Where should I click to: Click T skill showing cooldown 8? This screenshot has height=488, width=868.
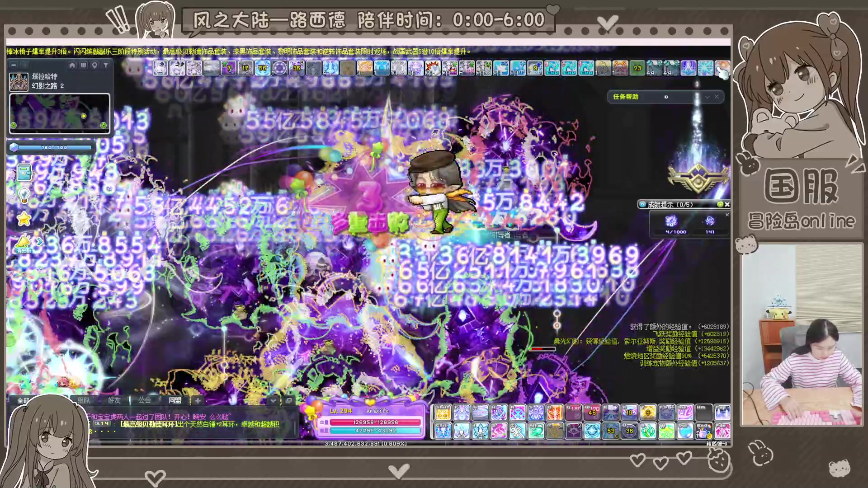click(x=648, y=413)
